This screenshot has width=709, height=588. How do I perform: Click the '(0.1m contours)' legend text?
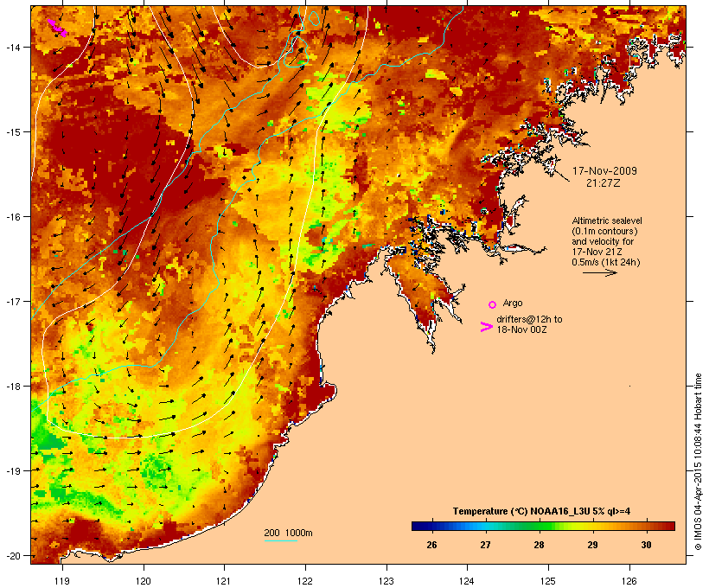604,231
